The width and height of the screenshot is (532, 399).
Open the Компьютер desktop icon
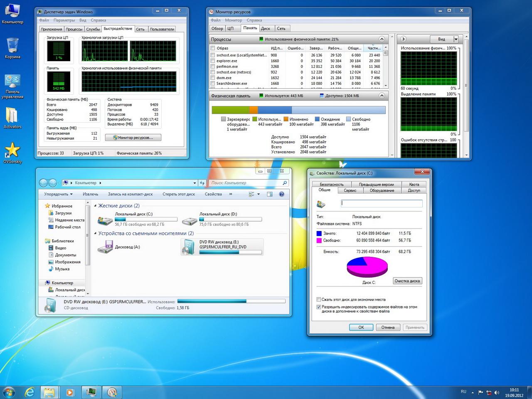(12, 13)
